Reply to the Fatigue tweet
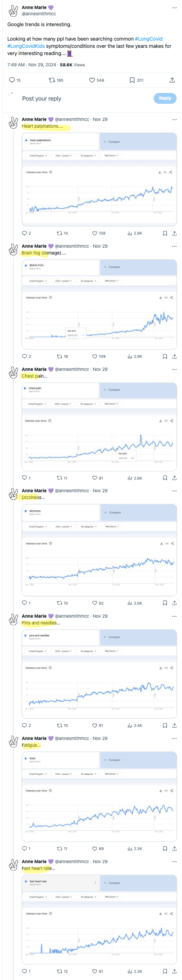The width and height of the screenshot is (182, 980). (x=24, y=849)
